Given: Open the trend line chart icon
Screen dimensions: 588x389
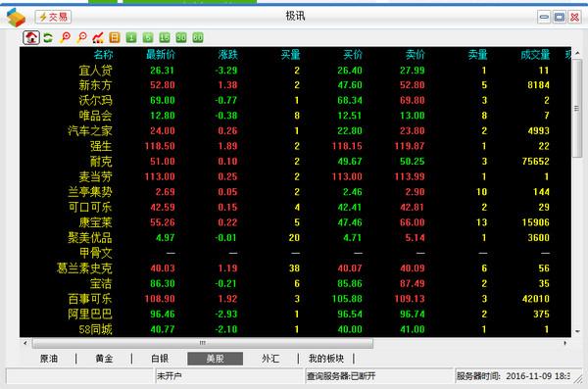Looking at the screenshot, I should (x=98, y=37).
